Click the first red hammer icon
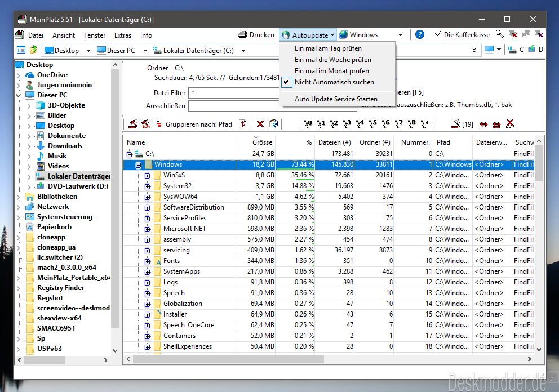 coord(134,124)
